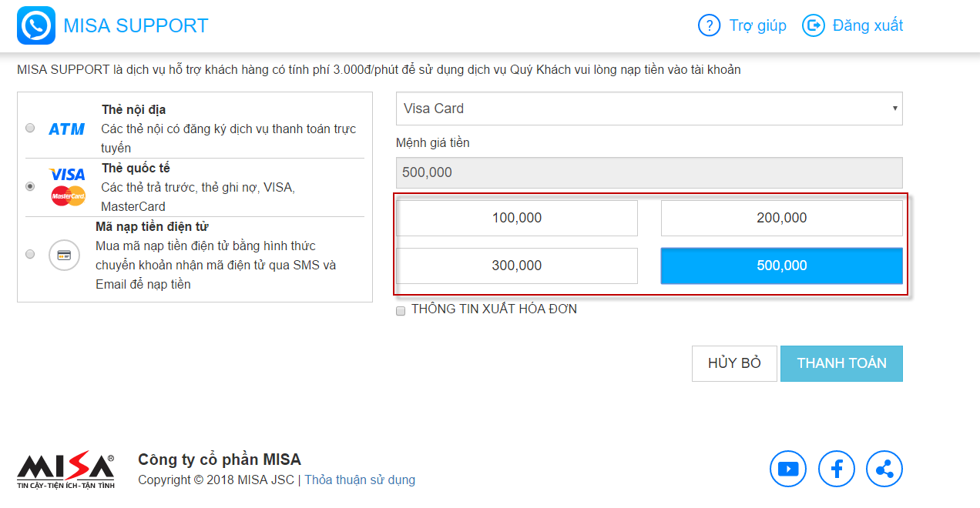The width and height of the screenshot is (980, 508).
Task: Click the MISA SUPPORT phone logo icon
Action: (36, 25)
